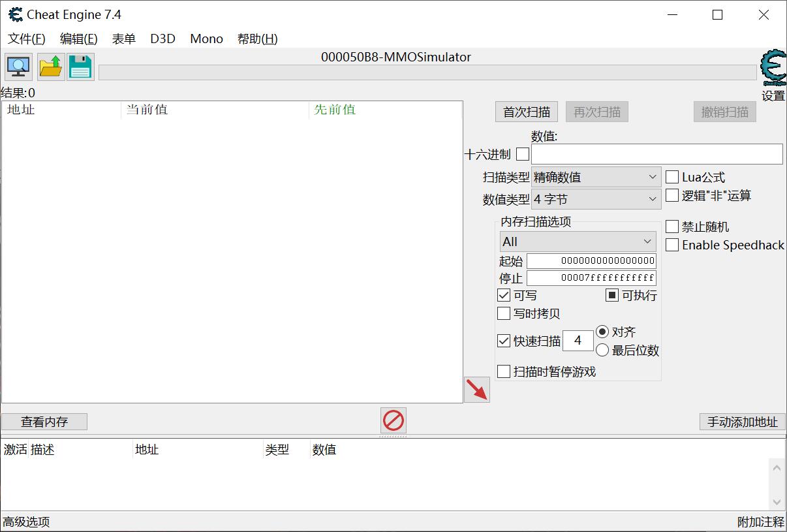Screen dimensions: 787x532
Task: Click the 撤销扫描 undo scan button
Action: coord(725,112)
